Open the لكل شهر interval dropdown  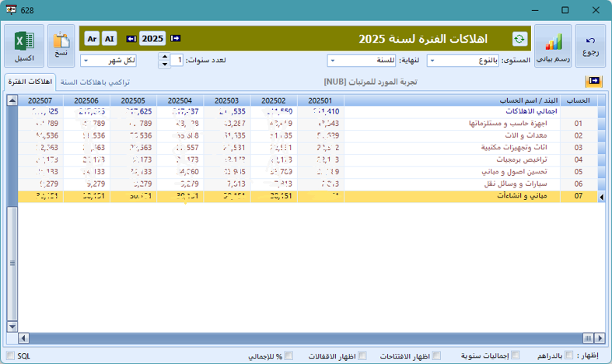point(116,60)
